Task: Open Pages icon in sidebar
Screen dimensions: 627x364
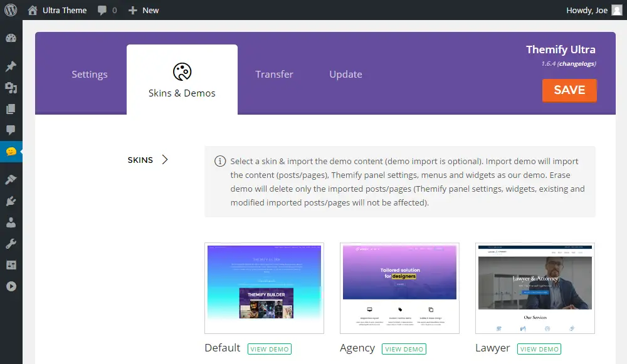Action: click(x=11, y=108)
